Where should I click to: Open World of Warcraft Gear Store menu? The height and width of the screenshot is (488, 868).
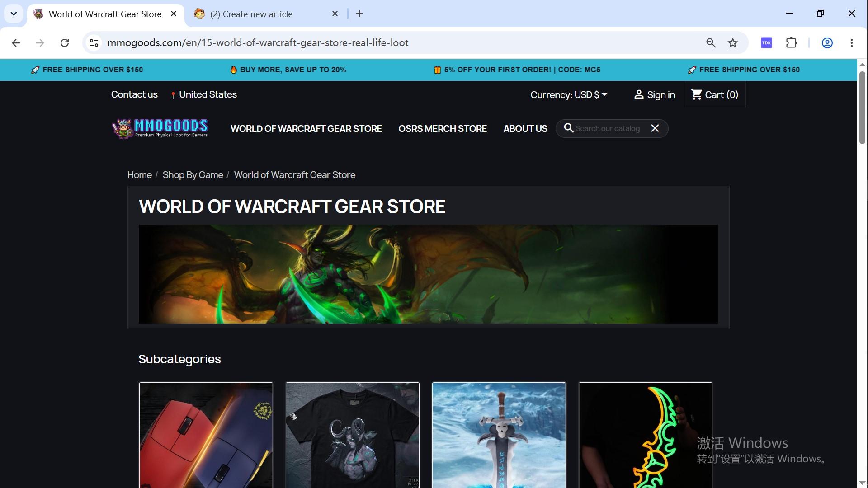pyautogui.click(x=306, y=129)
